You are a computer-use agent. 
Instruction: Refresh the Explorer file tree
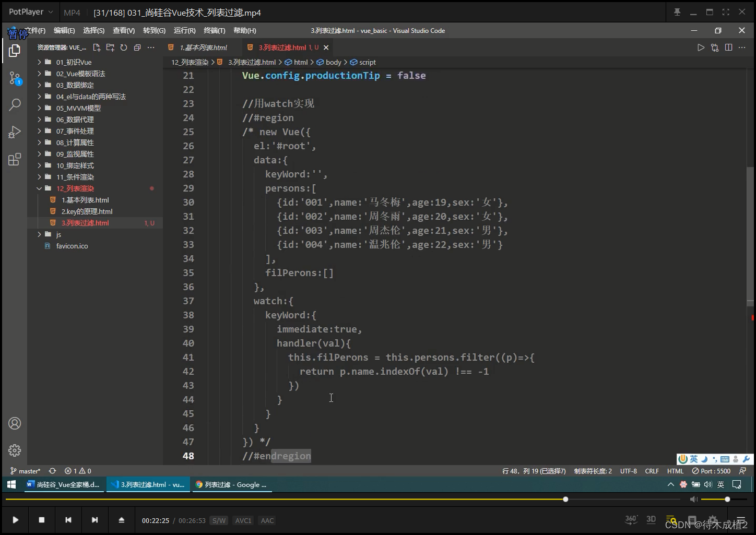[124, 47]
